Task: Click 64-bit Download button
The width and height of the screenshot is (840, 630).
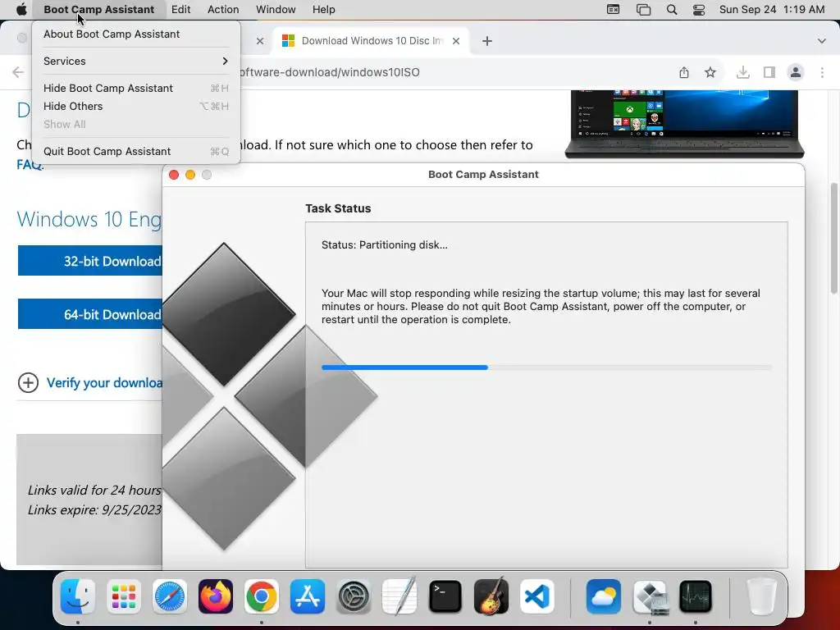Action: (90, 314)
